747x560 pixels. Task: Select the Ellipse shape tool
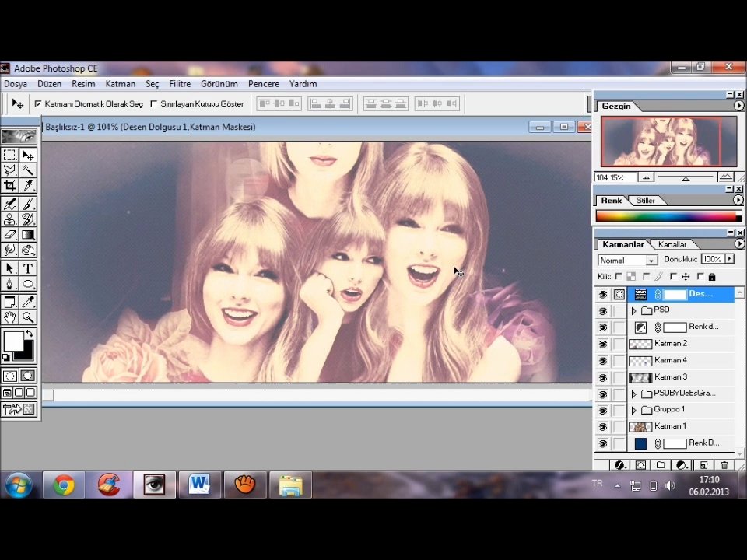tap(28, 284)
